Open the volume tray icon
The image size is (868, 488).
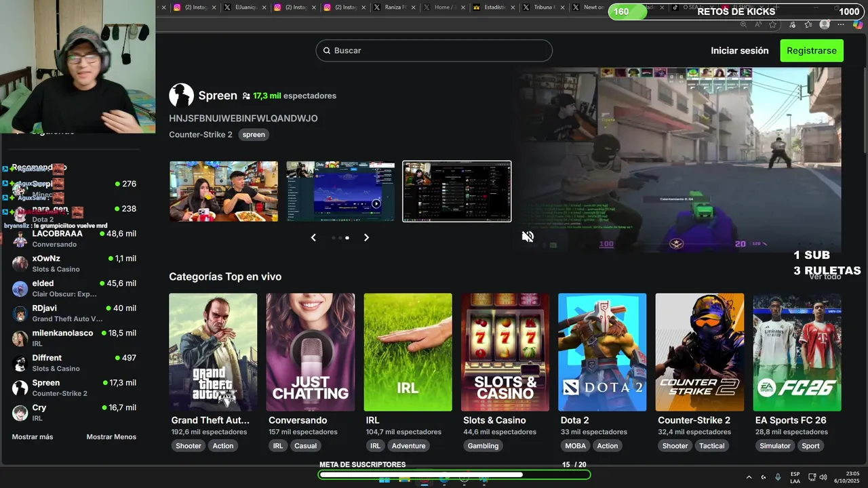[x=823, y=477]
